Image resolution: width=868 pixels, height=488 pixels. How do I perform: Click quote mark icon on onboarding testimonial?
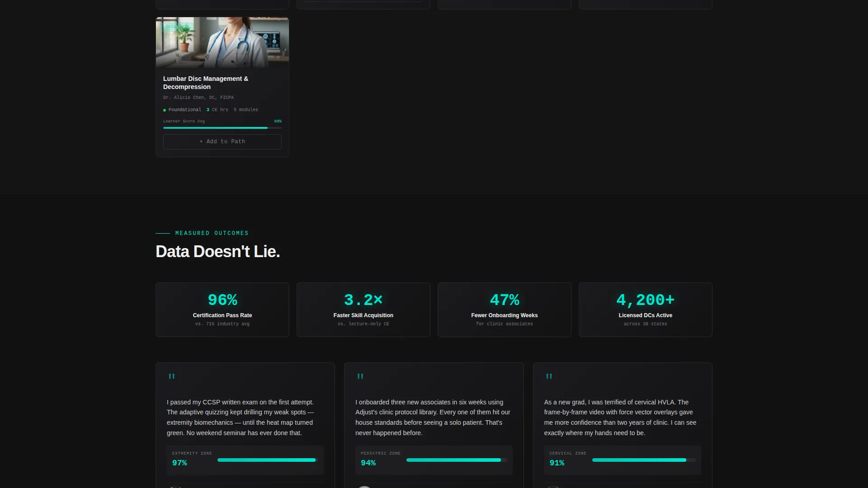click(360, 376)
